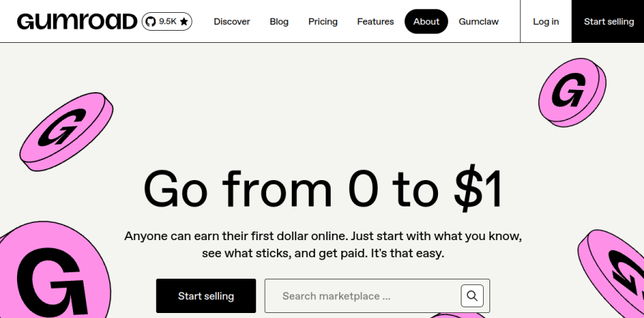The width and height of the screenshot is (644, 318).
Task: Open the Gumclaw link
Action: coord(479,21)
